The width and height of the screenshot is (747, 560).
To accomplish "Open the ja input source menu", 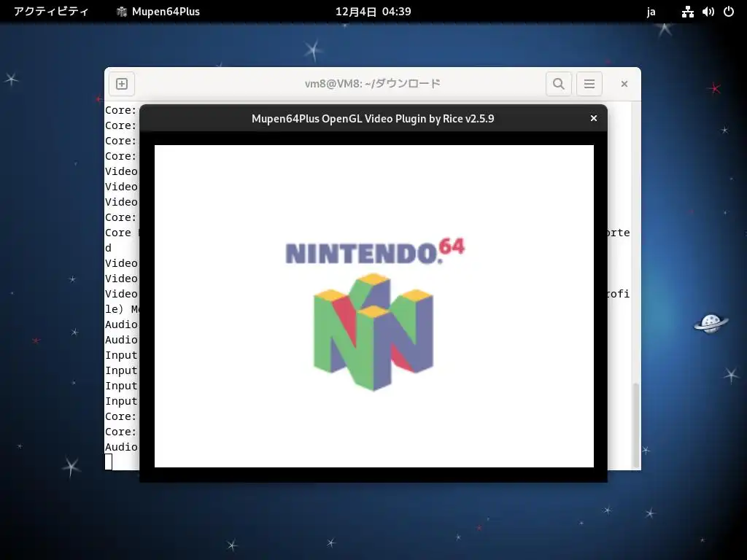I will pos(651,12).
